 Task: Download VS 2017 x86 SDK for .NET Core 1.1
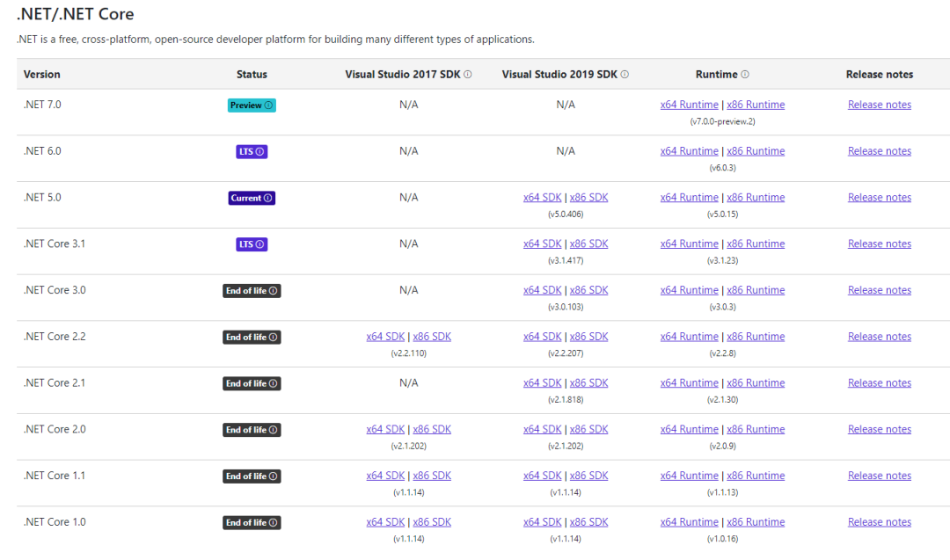click(432, 476)
